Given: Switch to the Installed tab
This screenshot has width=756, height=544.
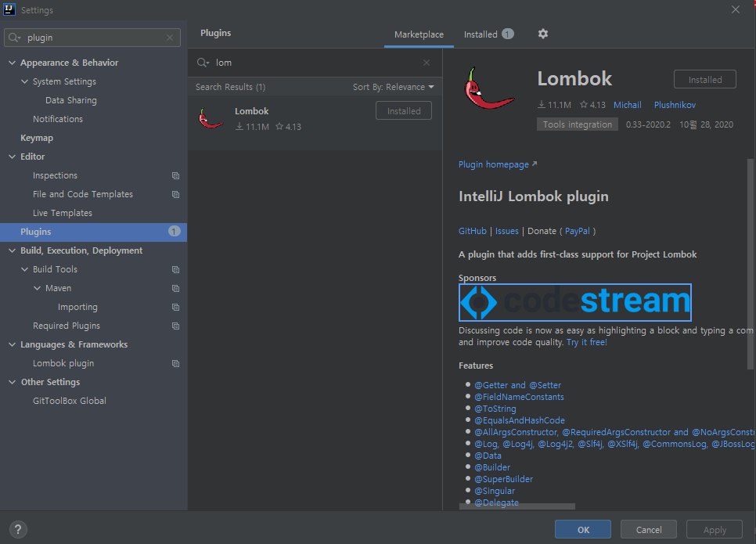Looking at the screenshot, I should (488, 34).
